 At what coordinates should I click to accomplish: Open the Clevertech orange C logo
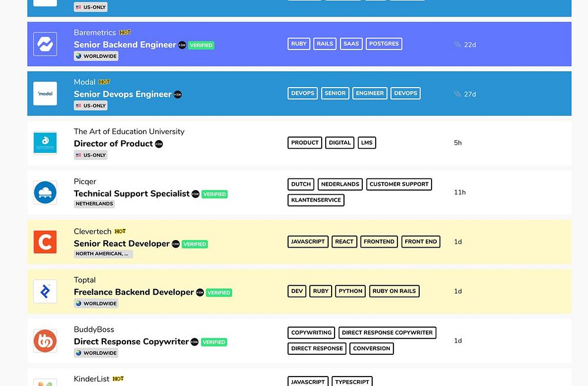click(x=45, y=242)
